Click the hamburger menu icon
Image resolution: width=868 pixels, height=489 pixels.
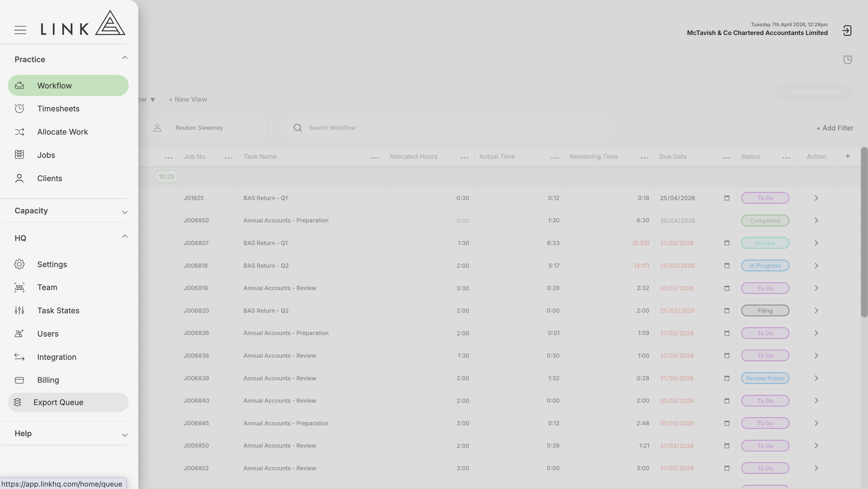point(20,30)
